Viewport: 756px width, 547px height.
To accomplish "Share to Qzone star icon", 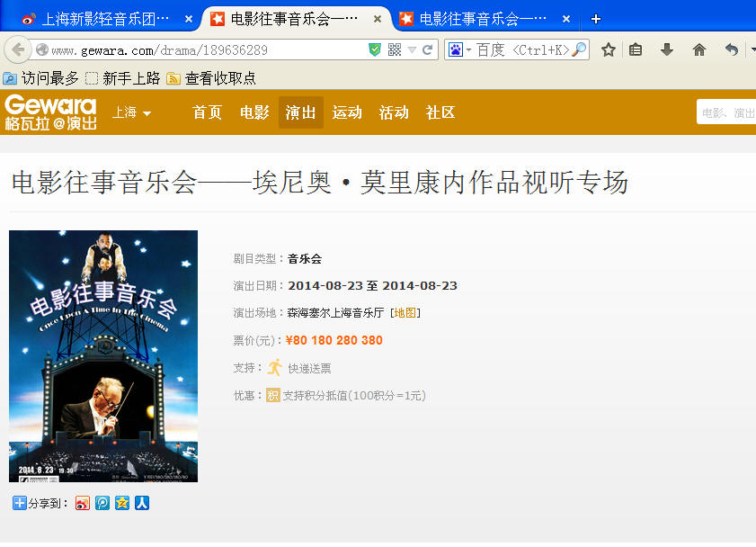I will click(122, 503).
